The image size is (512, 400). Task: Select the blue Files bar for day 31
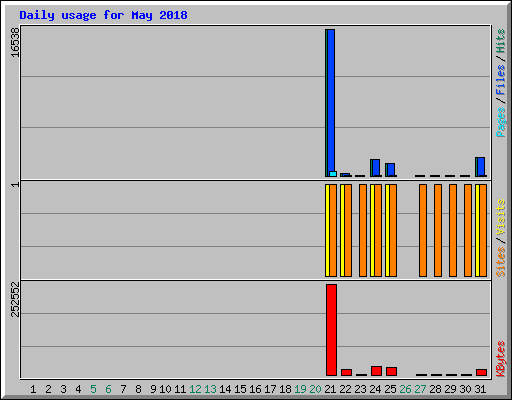tap(481, 167)
